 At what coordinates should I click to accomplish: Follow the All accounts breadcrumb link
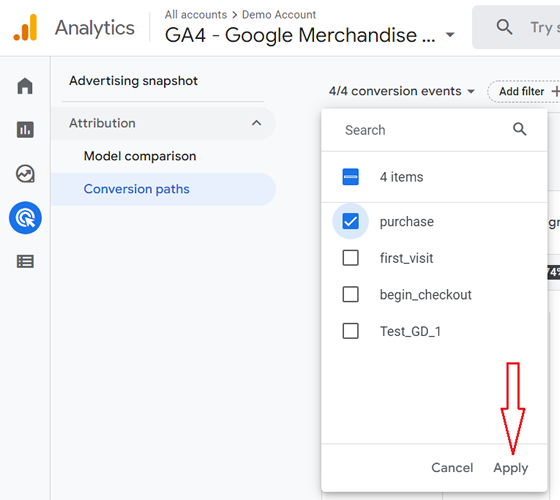pos(196,15)
